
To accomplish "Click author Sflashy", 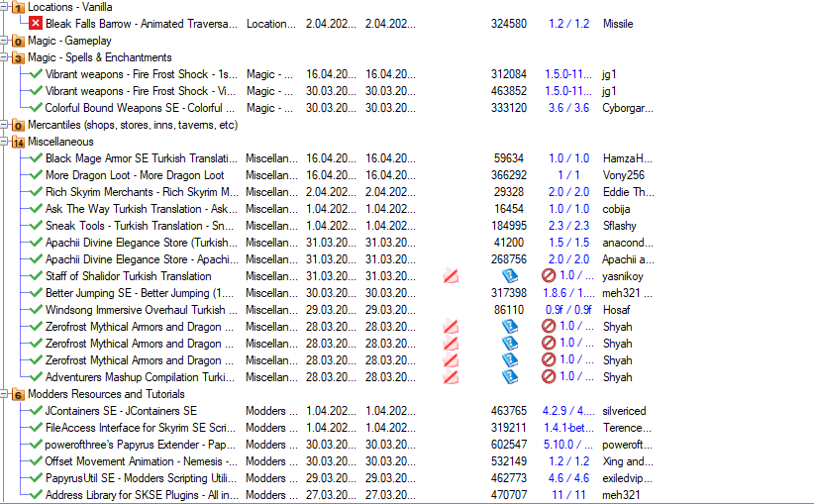I will click(x=619, y=226).
